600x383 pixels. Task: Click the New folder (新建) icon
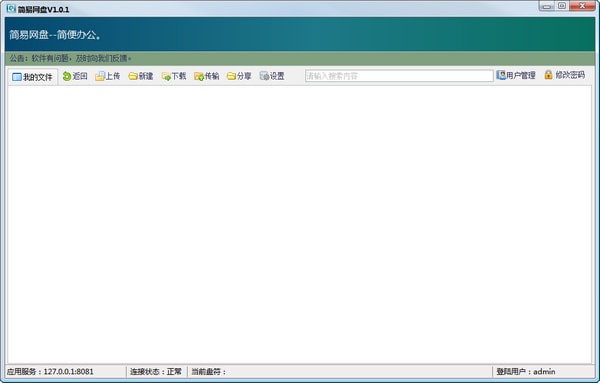coord(133,76)
